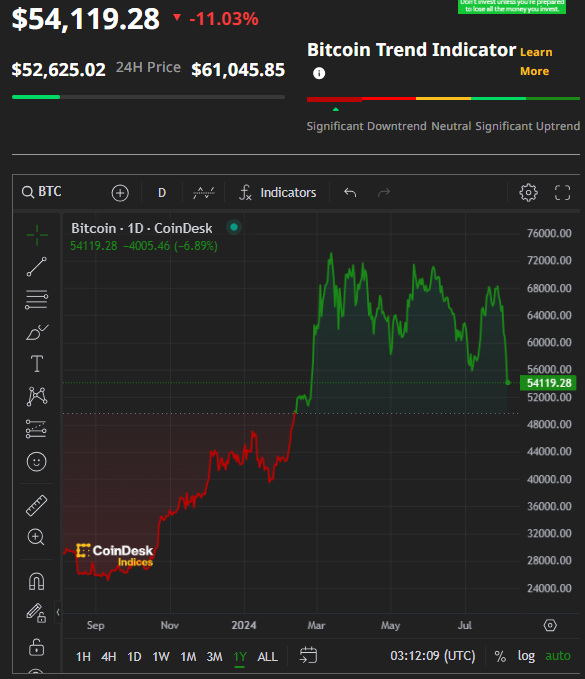Toggle the green market status dot
This screenshot has height=679, width=585.
234,227
